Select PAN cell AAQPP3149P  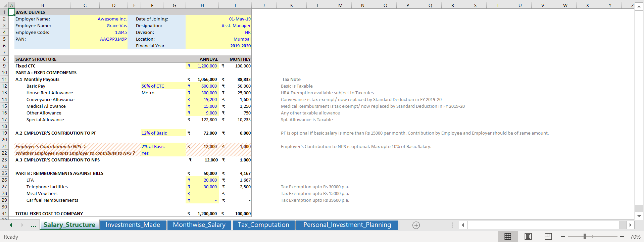point(113,39)
